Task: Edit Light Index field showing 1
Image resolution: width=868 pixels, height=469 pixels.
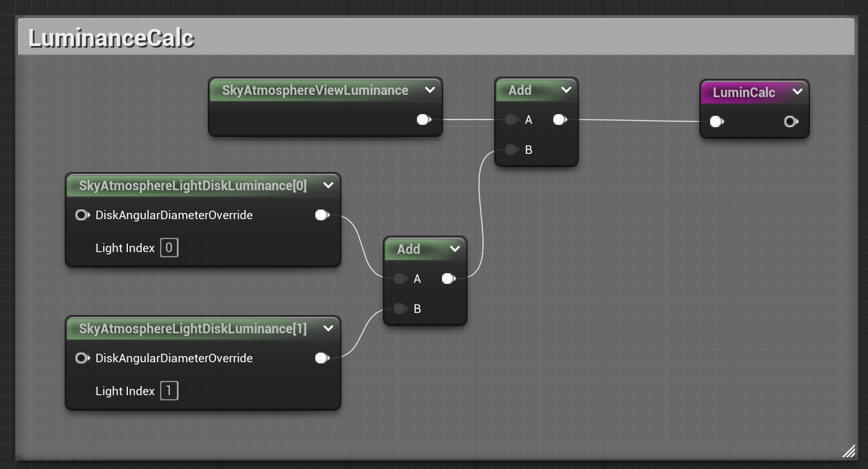Action: click(x=169, y=391)
